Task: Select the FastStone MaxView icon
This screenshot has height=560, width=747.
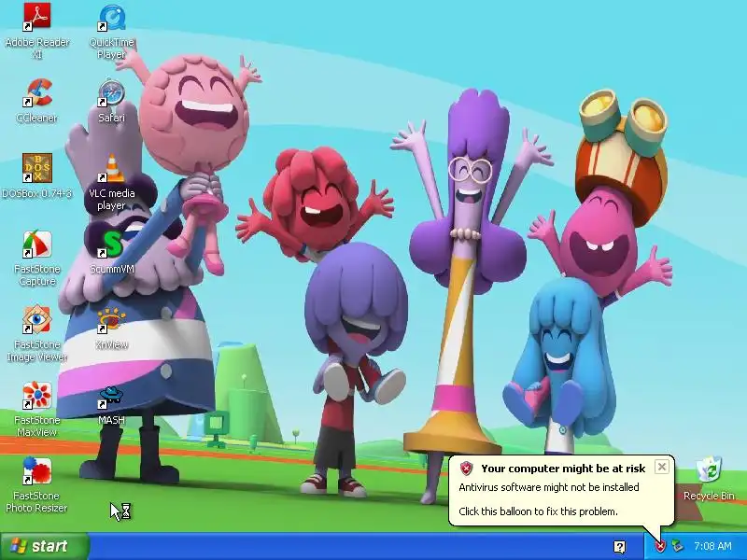Action: 37,396
